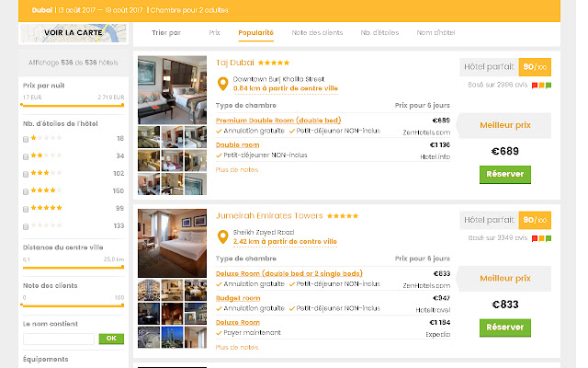Viewport: 588px width, 368px height.
Task: Click the location pin beside Sheikh Zayed Road
Action: (x=222, y=237)
